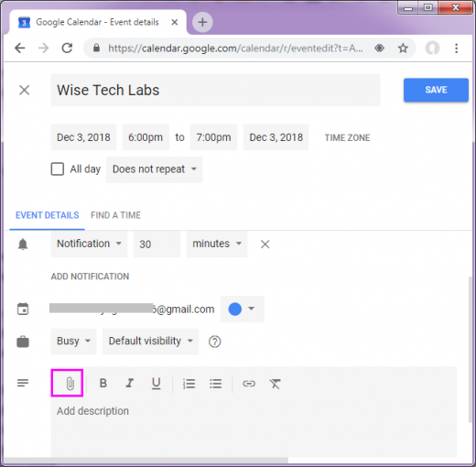The height and width of the screenshot is (467, 476).
Task: Go back in the browser
Action: tap(20, 48)
